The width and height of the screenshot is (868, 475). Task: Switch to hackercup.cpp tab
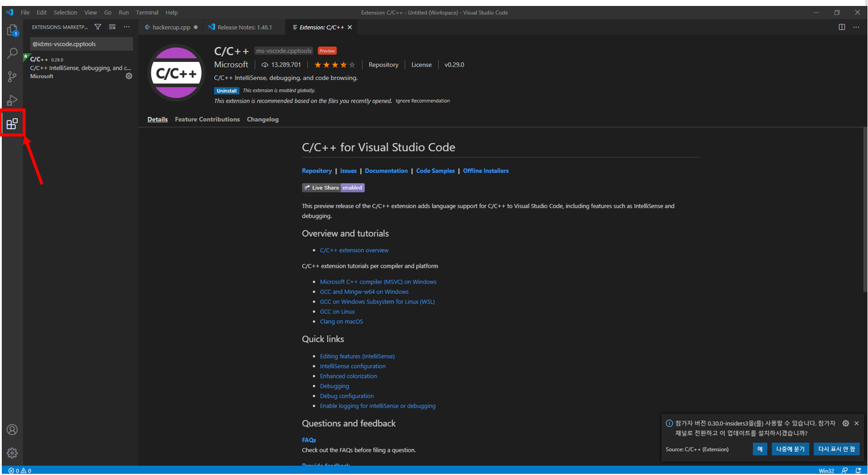point(170,27)
